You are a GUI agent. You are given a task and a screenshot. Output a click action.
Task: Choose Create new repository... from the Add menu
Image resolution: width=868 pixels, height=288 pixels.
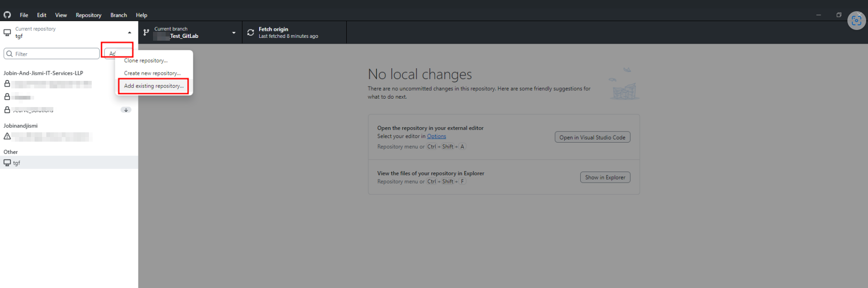coord(152,73)
